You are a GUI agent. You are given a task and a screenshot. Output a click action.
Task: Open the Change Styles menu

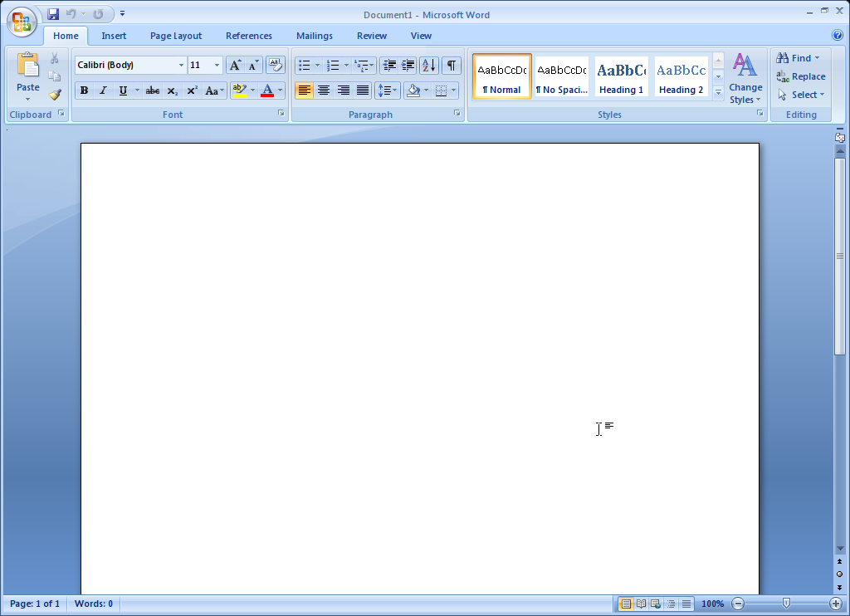coord(745,79)
